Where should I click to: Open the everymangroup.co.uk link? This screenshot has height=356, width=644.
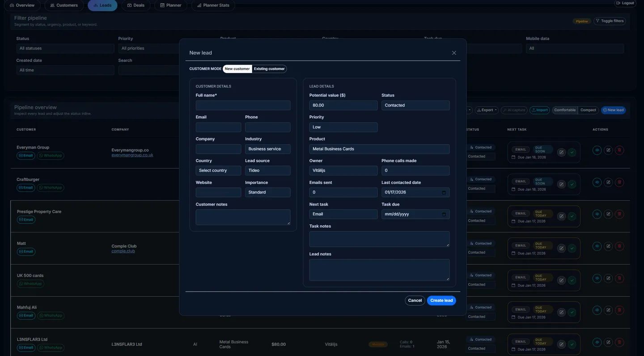132,155
